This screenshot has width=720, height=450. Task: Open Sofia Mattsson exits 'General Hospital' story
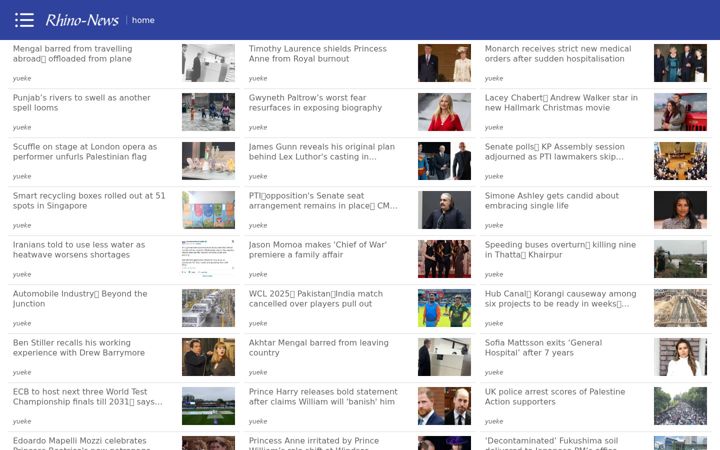pyautogui.click(x=544, y=348)
